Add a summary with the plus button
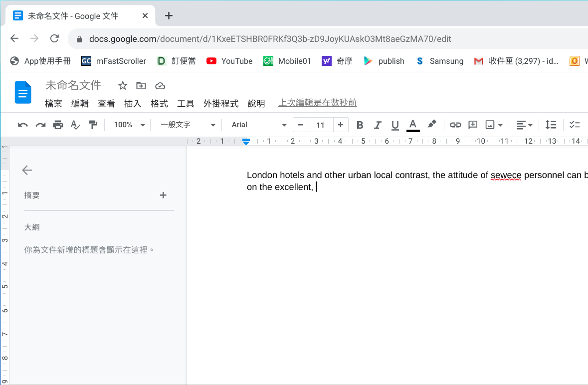Viewport: 588px width, 385px height. click(x=163, y=195)
